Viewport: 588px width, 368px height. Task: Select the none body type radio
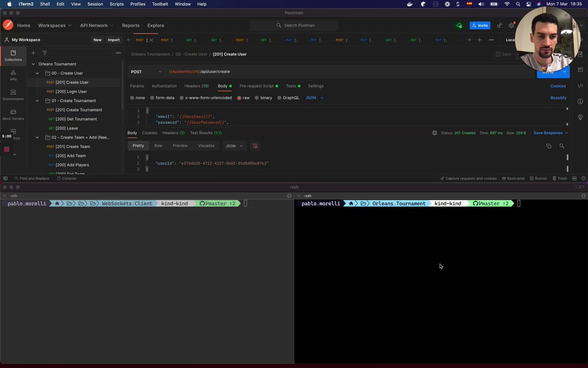click(132, 98)
